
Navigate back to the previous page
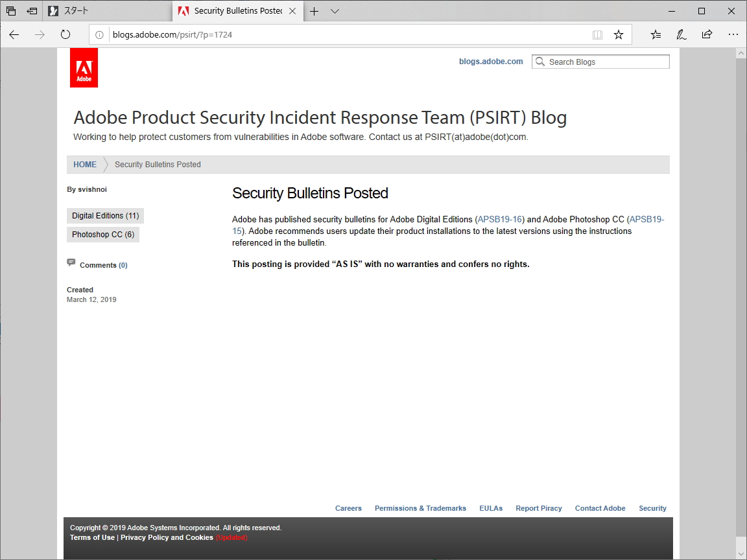tap(14, 34)
